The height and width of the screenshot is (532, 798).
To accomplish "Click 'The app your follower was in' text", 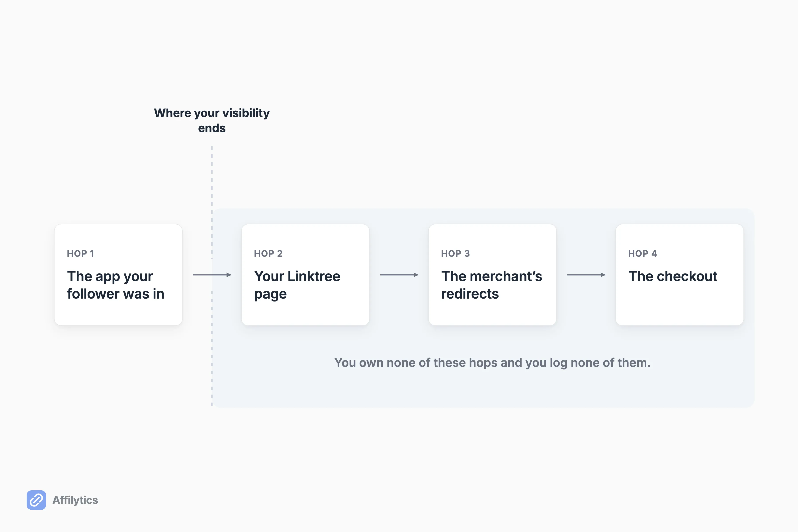I will click(115, 285).
